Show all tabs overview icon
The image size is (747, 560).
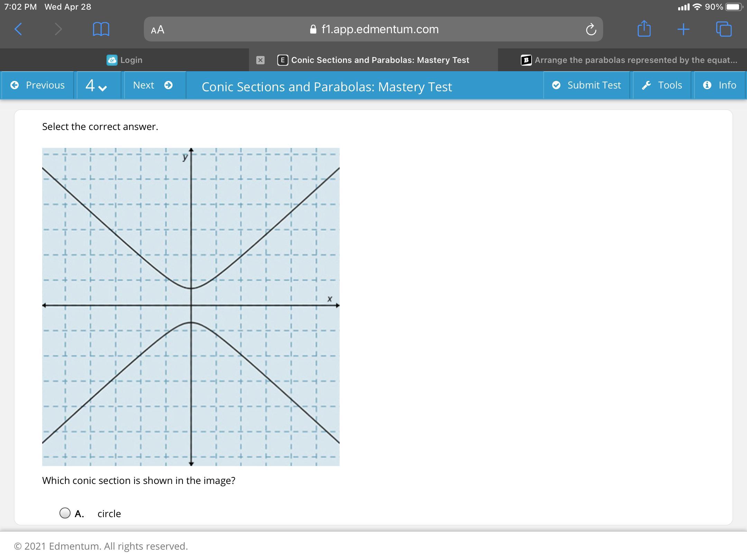point(724,29)
